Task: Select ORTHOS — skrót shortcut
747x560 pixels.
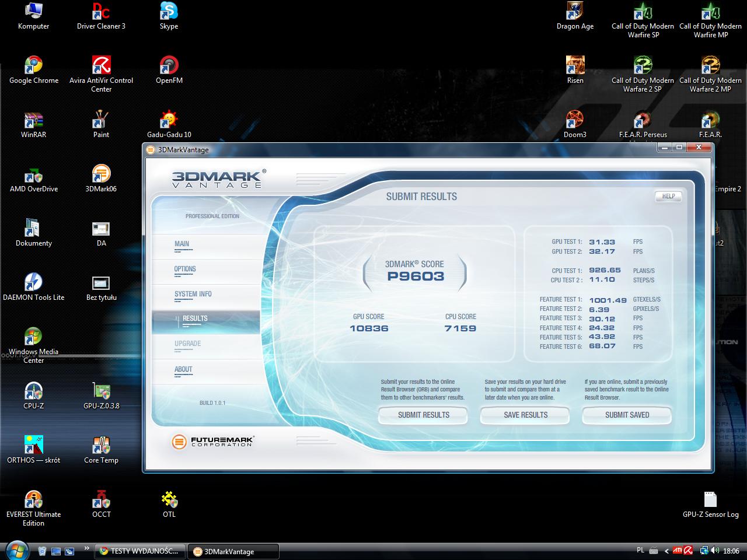Action: (x=33, y=450)
